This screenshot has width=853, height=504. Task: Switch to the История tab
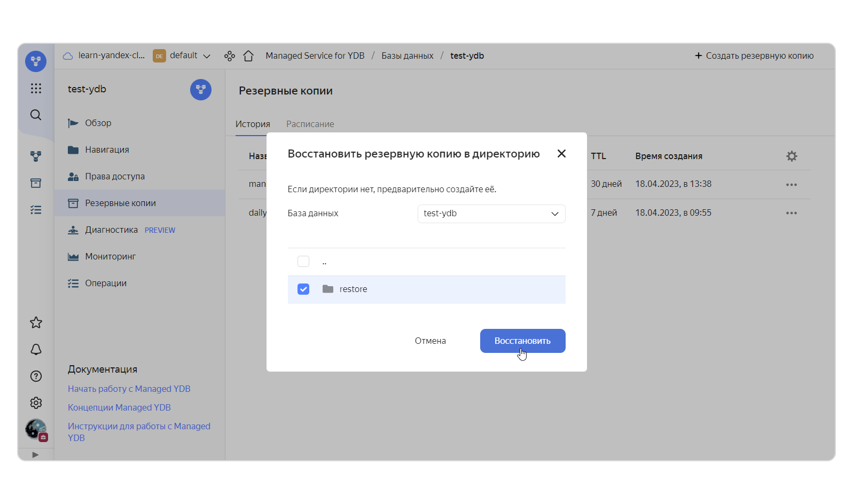253,124
